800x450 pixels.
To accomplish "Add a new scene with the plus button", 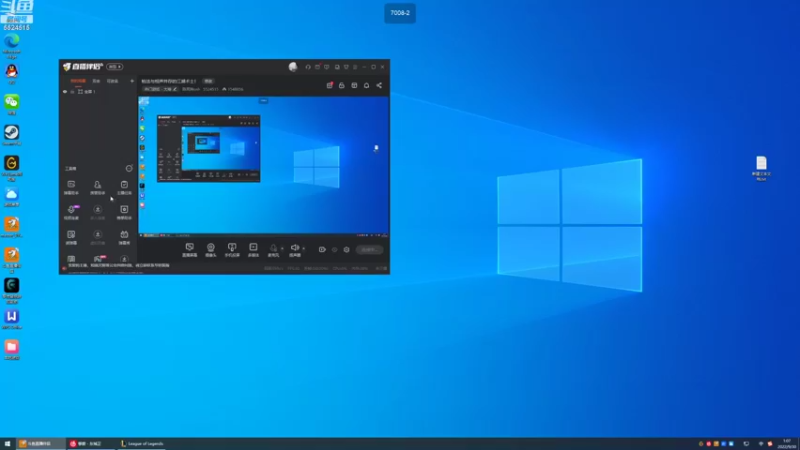I will coord(132,81).
